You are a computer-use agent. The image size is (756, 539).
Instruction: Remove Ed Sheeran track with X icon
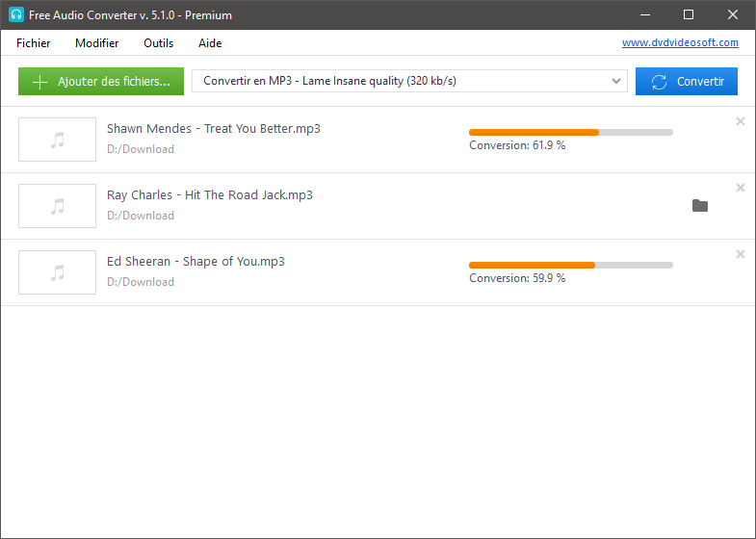pyautogui.click(x=740, y=254)
